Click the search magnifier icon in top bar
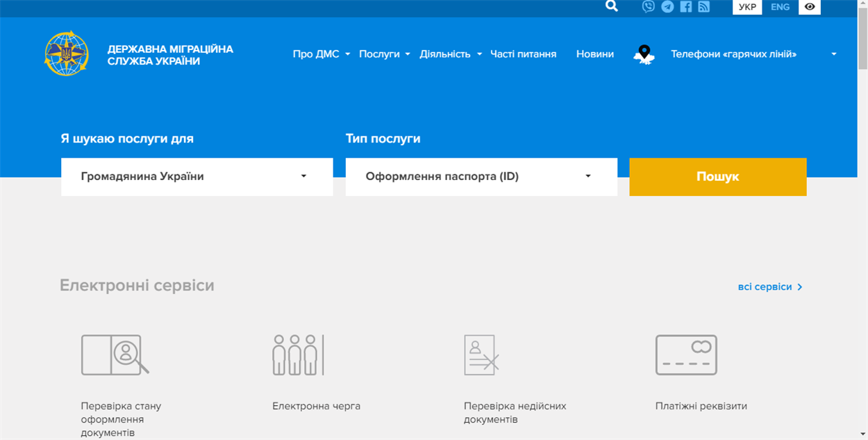Screen dimensions: 868x440 611,7
